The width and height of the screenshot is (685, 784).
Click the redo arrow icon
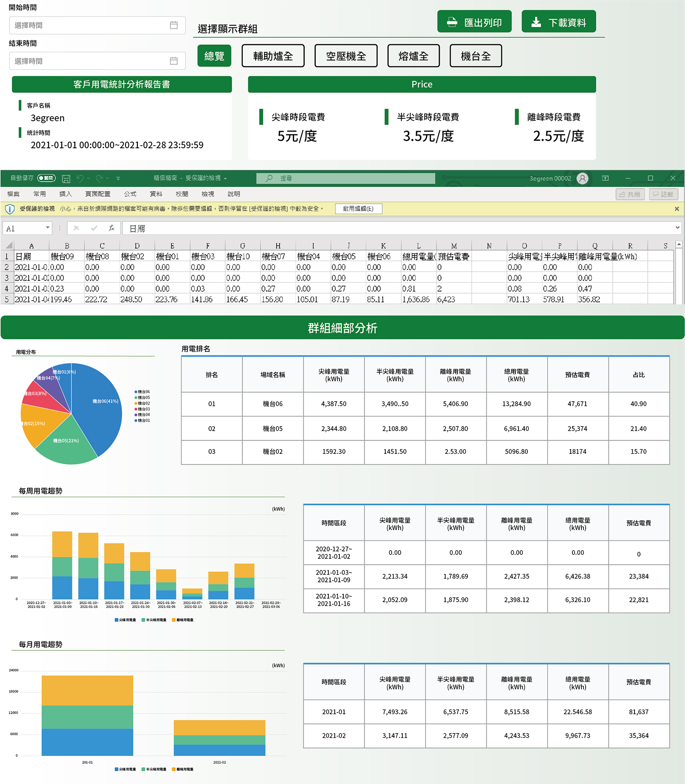click(99, 179)
